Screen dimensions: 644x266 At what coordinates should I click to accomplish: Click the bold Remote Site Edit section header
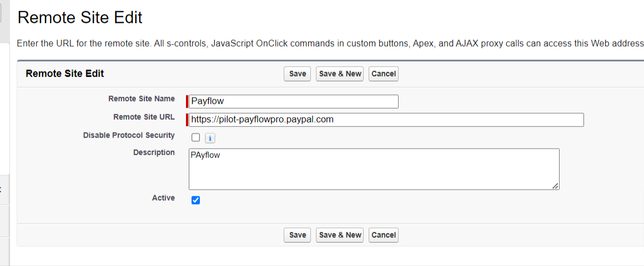pos(65,74)
